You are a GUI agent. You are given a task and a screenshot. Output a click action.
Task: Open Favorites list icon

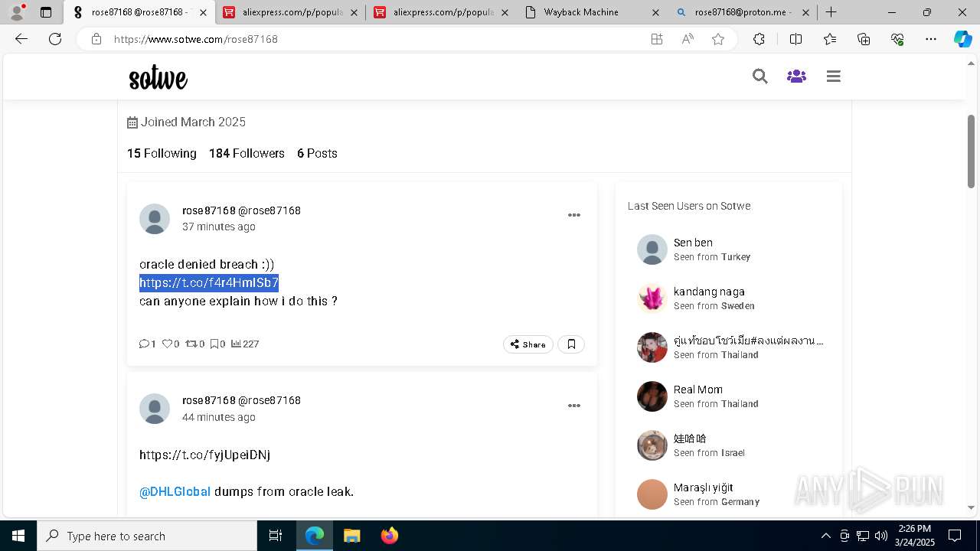point(830,39)
